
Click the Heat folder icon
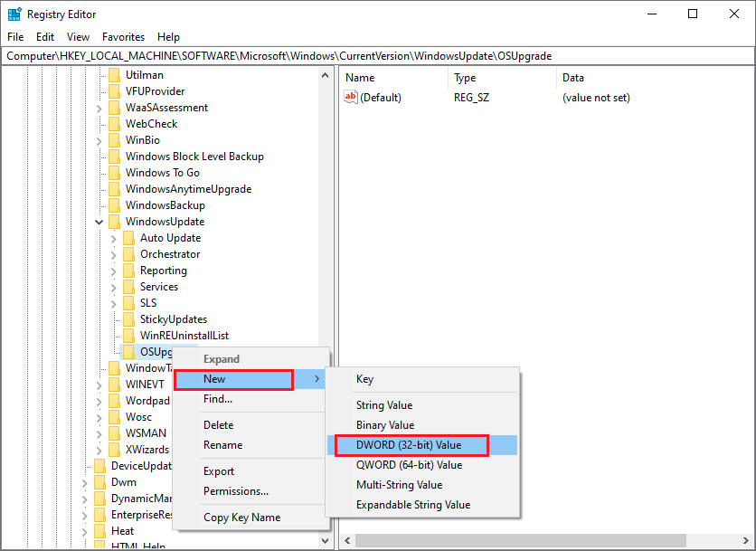[x=99, y=531]
